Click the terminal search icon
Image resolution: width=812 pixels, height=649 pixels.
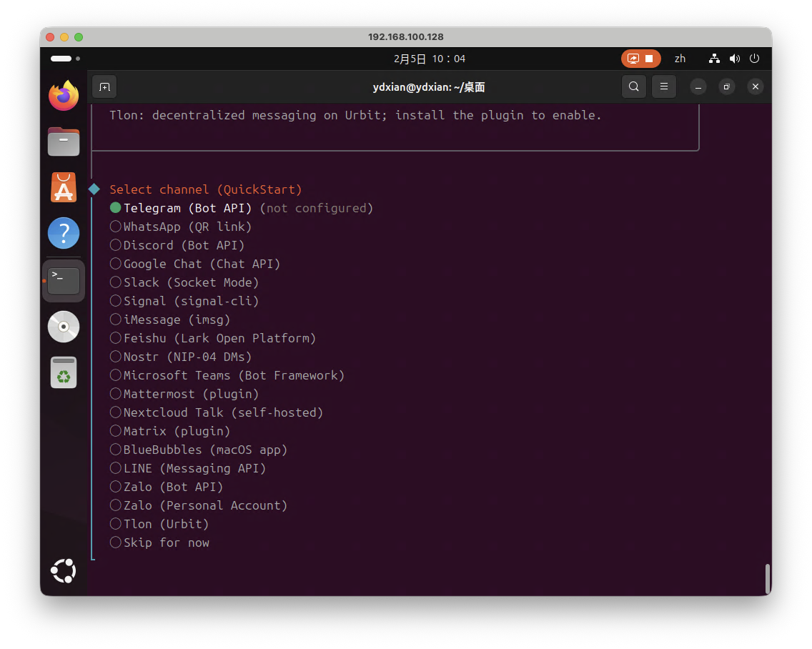[x=633, y=87]
